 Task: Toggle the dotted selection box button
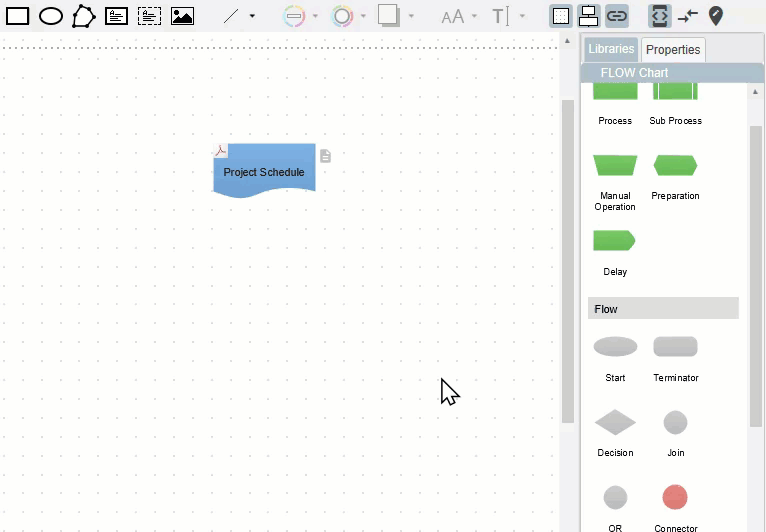click(561, 16)
